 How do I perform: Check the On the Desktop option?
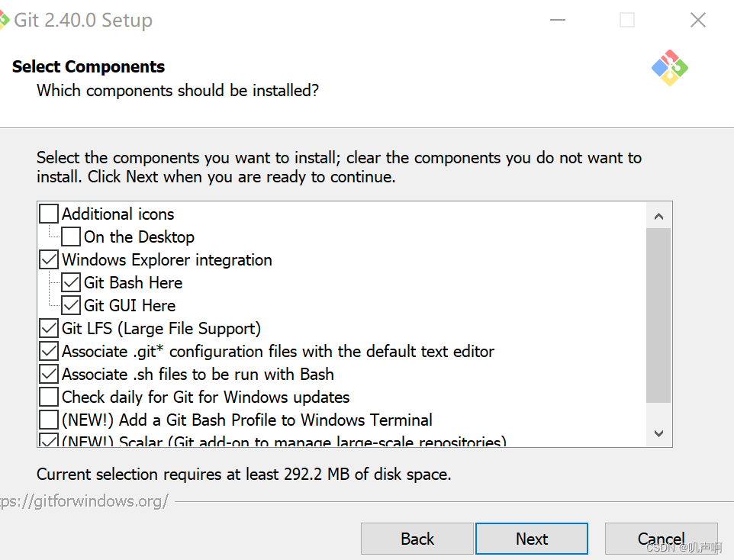[70, 237]
